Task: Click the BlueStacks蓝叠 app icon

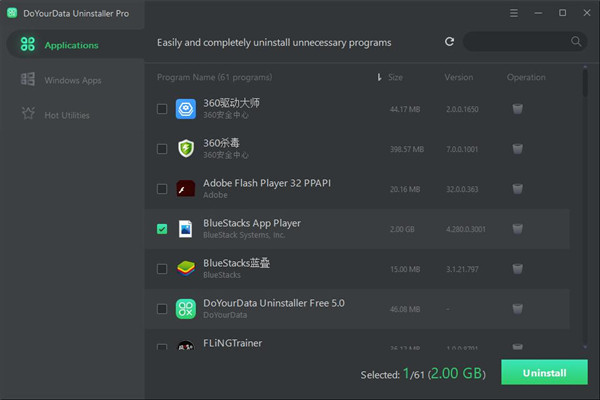Action: pyautogui.click(x=185, y=268)
